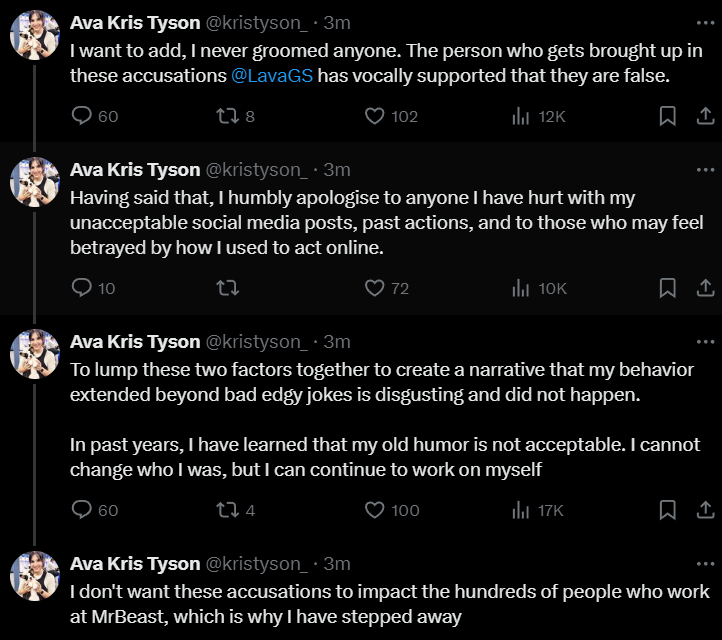The width and height of the screenshot is (722, 640).
Task: Open more options on "edgy jokes" tweet
Action: click(x=703, y=342)
